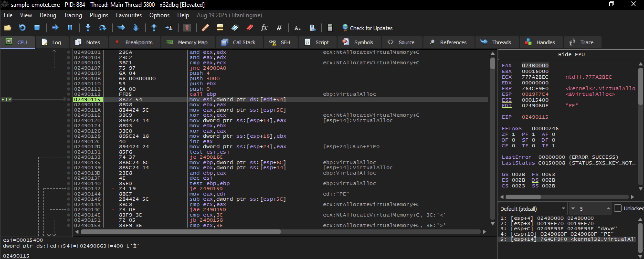Viewport: 644px width, 259px height.
Task: Open the Calculator toolbar icon
Action: pyautogui.click(x=330, y=28)
